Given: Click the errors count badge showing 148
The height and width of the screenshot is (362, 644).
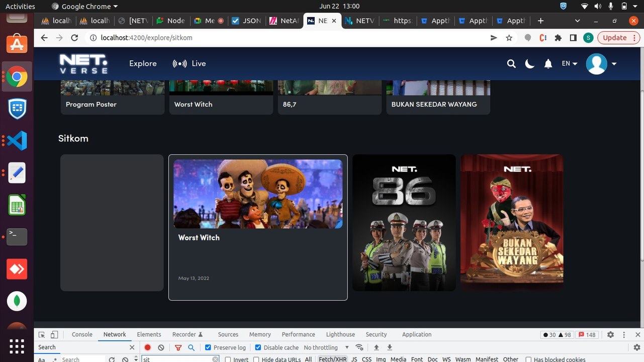Looking at the screenshot, I should point(587,335).
